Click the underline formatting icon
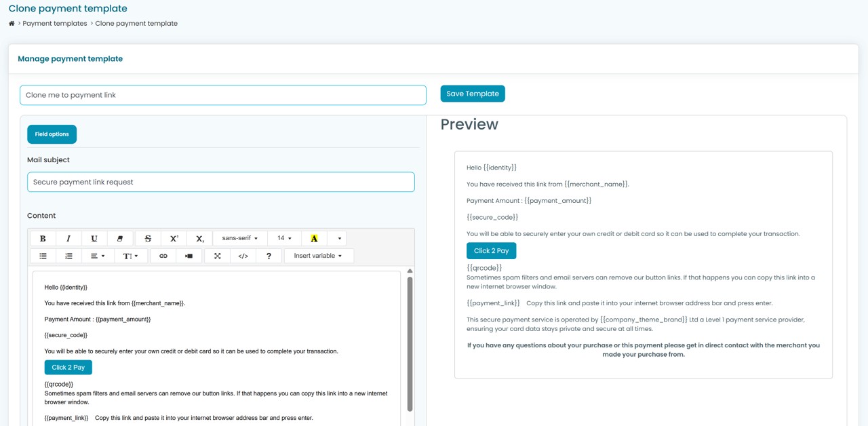Viewport: 868px width, 426px height. 94,238
